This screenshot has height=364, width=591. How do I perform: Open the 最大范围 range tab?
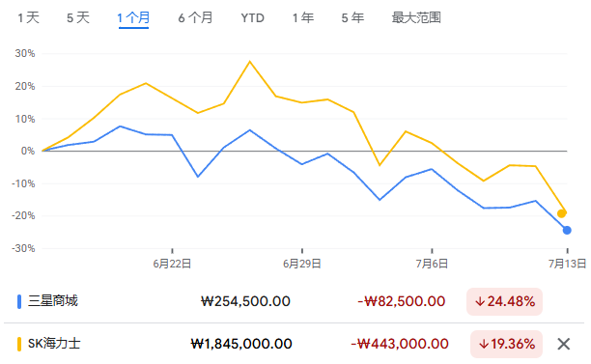pos(416,17)
